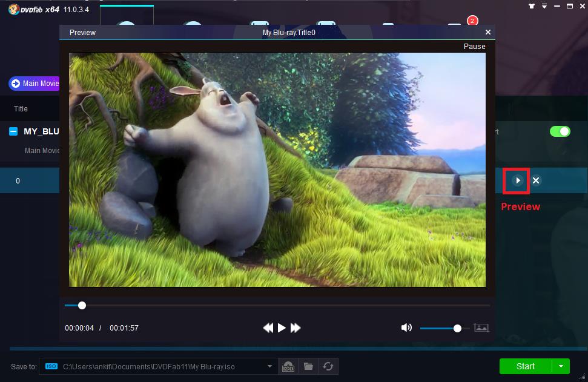The width and height of the screenshot is (588, 382).
Task: Open the output folder browse icon
Action: [x=308, y=366]
